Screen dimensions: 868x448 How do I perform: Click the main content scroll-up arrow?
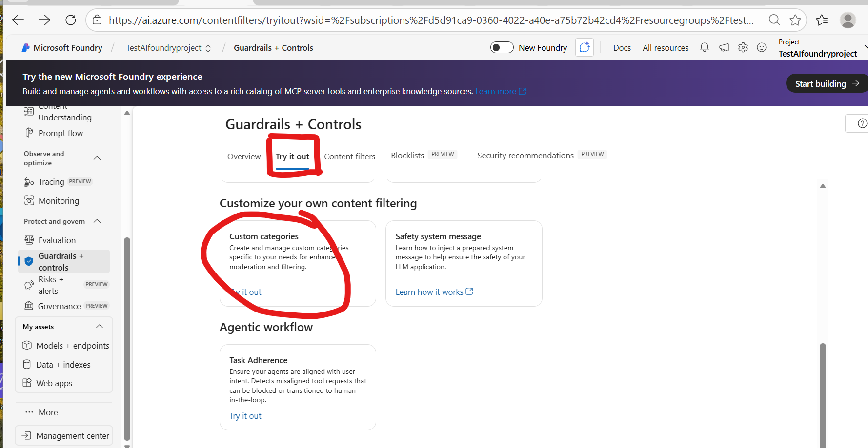[x=823, y=186]
